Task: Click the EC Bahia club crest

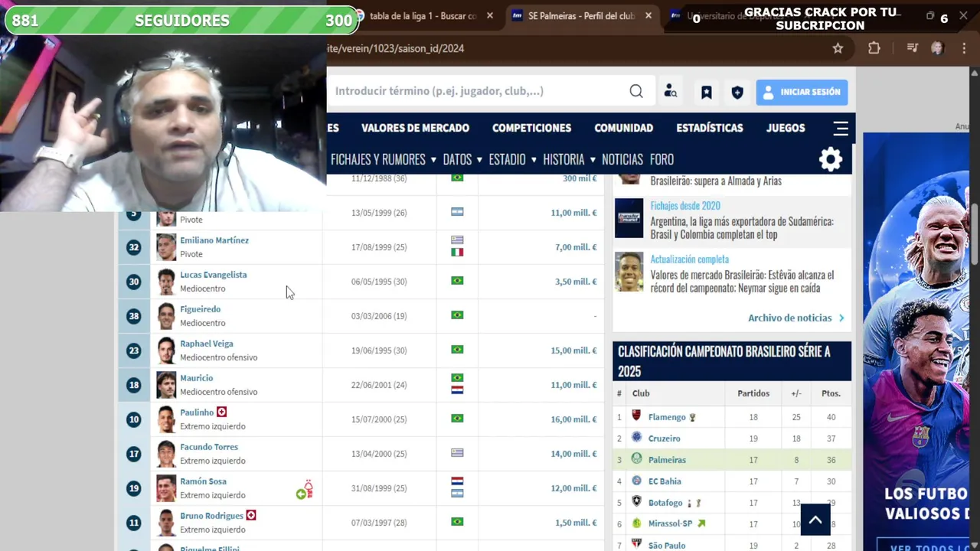Action: tap(636, 481)
